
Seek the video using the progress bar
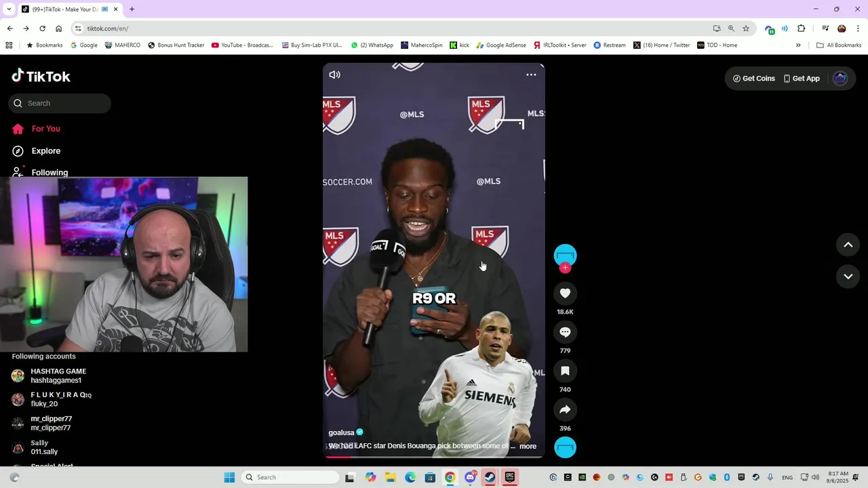[434, 456]
